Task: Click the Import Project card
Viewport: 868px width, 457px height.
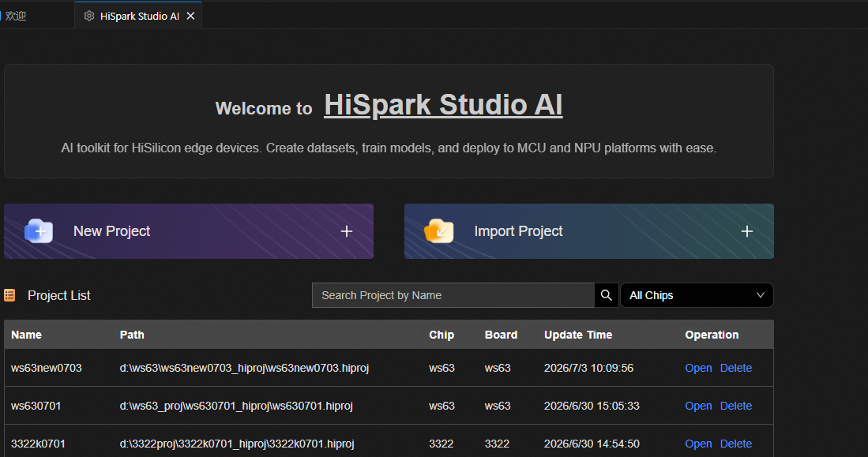Action: pos(589,231)
